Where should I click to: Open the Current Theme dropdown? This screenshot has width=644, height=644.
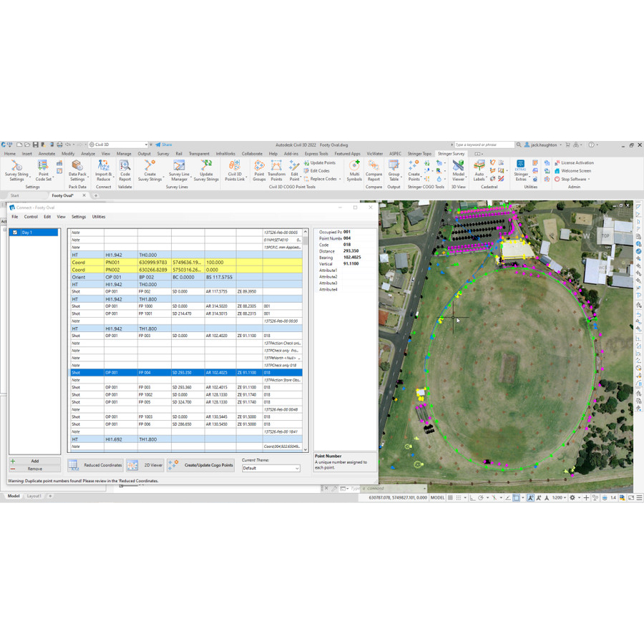click(271, 468)
